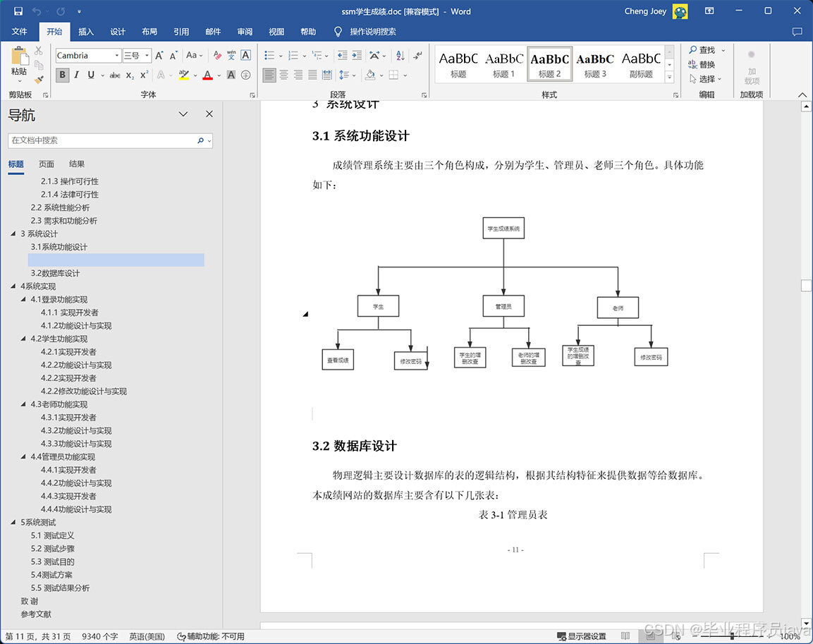Click the superscript X² icon
The width and height of the screenshot is (813, 644).
144,75
